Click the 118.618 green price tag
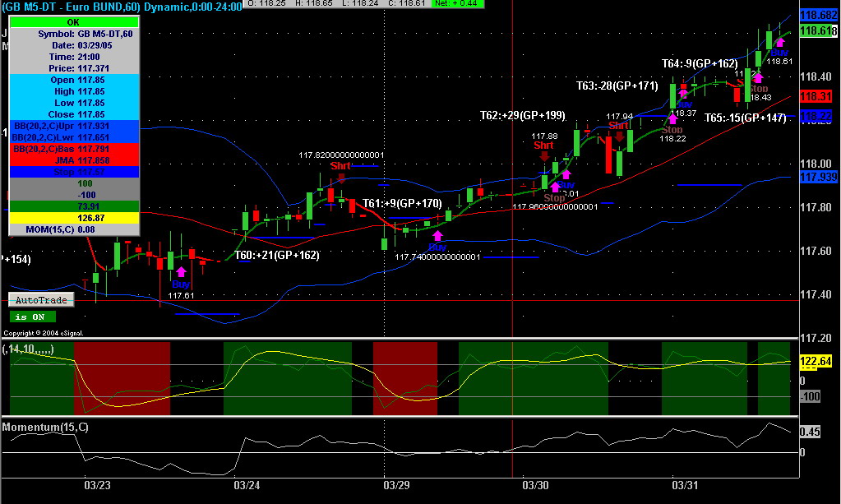Image resolution: width=841 pixels, height=504 pixels. [x=819, y=31]
